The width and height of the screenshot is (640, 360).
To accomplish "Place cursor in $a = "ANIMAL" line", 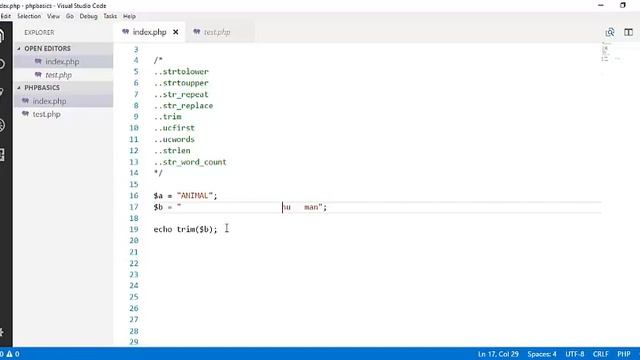I will (x=185, y=196).
